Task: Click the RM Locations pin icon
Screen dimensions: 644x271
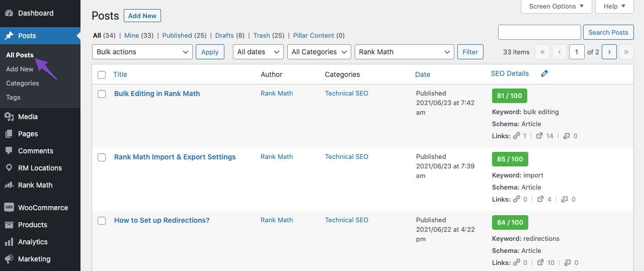Action: (x=9, y=168)
